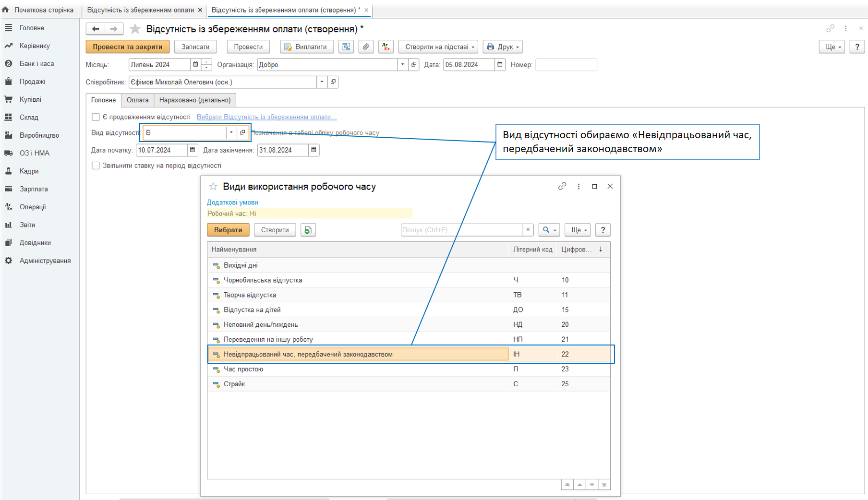Focus the Пошук (Ctrl+F) search field

point(461,230)
